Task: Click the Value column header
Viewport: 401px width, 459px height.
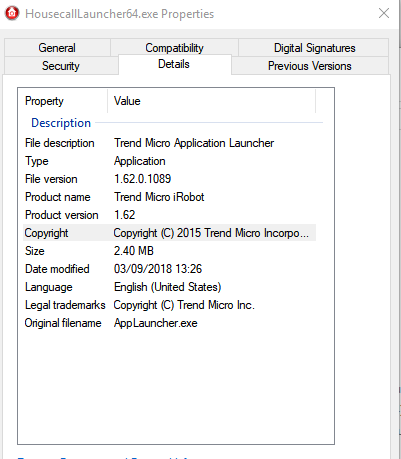Action: pos(212,101)
